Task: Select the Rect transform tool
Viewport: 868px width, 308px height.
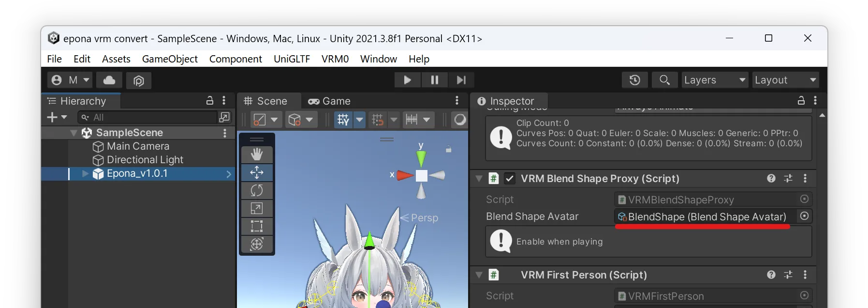Action: (257, 226)
